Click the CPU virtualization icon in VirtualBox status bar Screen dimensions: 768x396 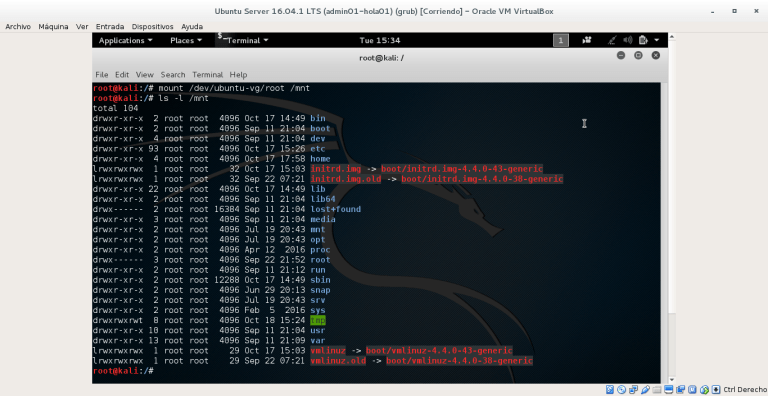point(692,390)
